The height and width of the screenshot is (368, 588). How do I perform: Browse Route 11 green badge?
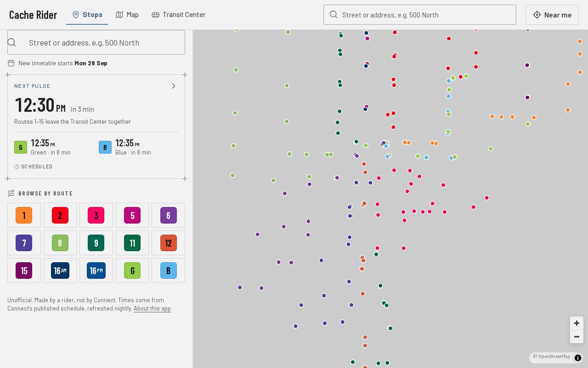click(132, 243)
